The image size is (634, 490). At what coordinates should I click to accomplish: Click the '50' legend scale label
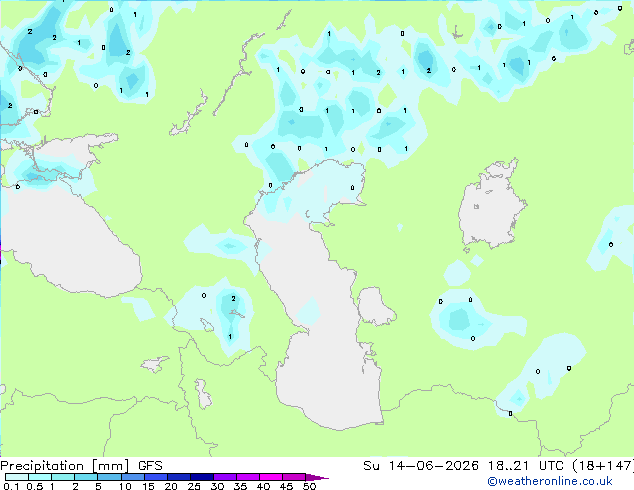click(x=309, y=486)
